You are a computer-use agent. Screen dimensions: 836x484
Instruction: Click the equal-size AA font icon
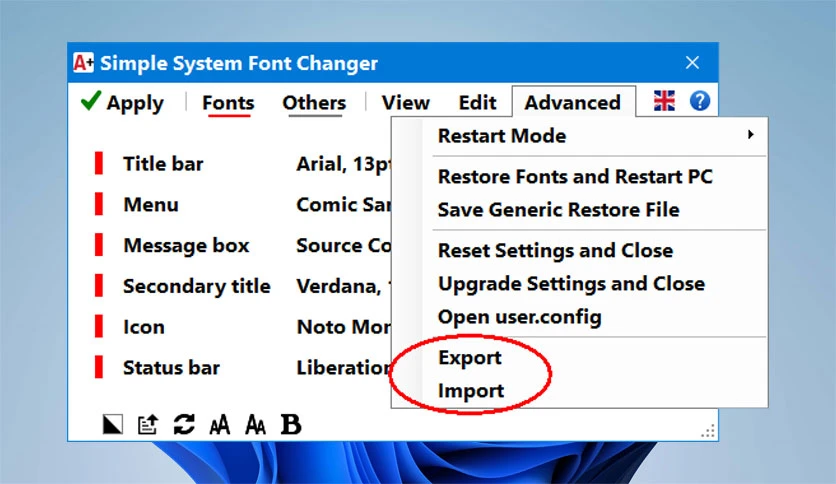220,424
